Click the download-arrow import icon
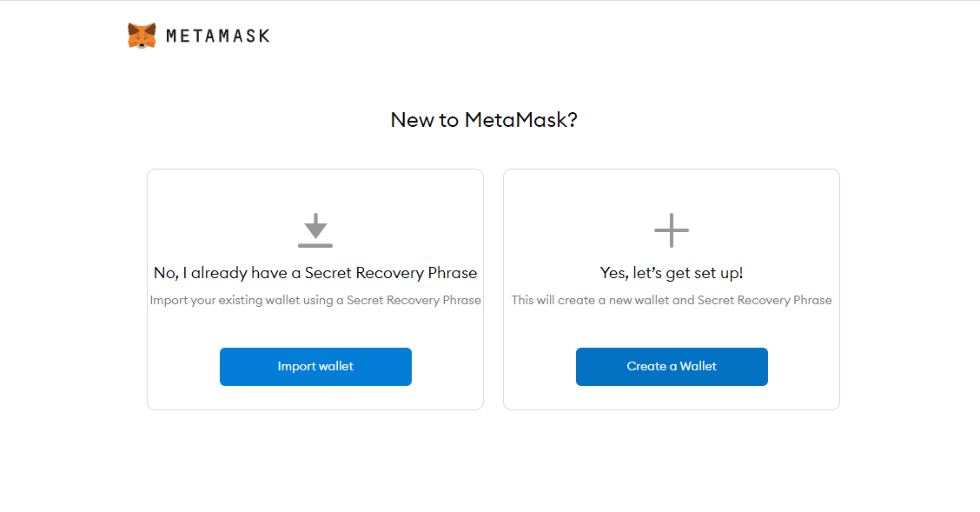This screenshot has height=512, width=980. [315, 230]
